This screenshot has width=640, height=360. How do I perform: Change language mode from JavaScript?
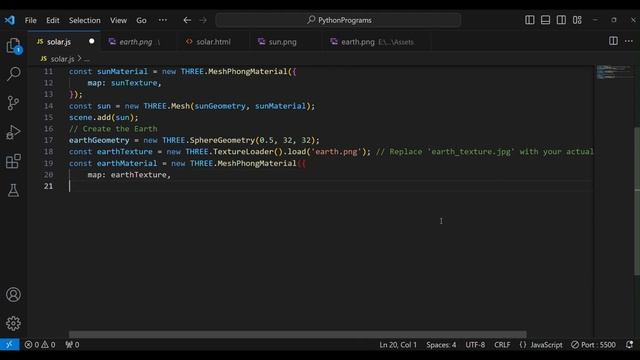click(x=546, y=344)
